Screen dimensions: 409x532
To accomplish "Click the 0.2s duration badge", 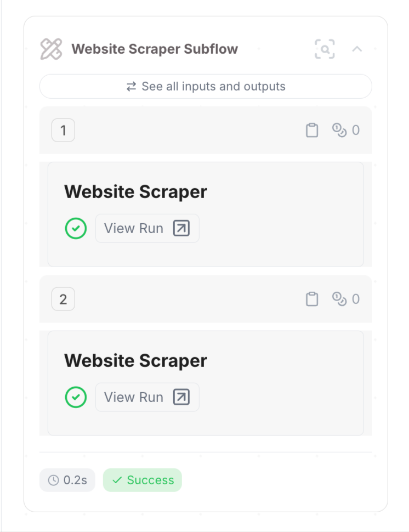I will click(x=67, y=480).
